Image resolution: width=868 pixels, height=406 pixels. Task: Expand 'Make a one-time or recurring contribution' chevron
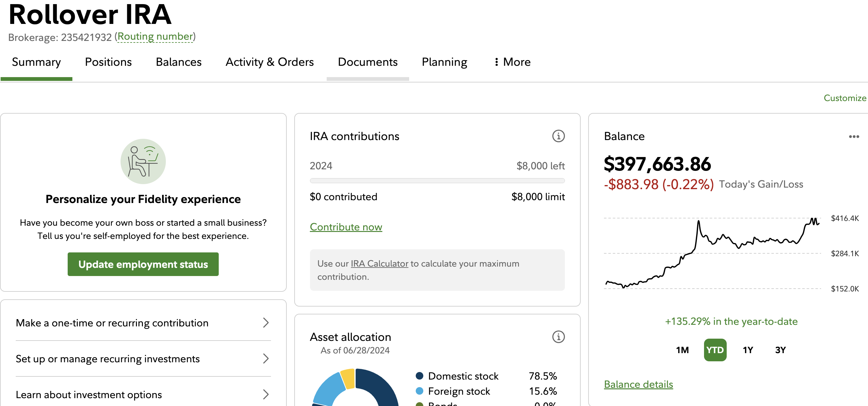point(266,323)
